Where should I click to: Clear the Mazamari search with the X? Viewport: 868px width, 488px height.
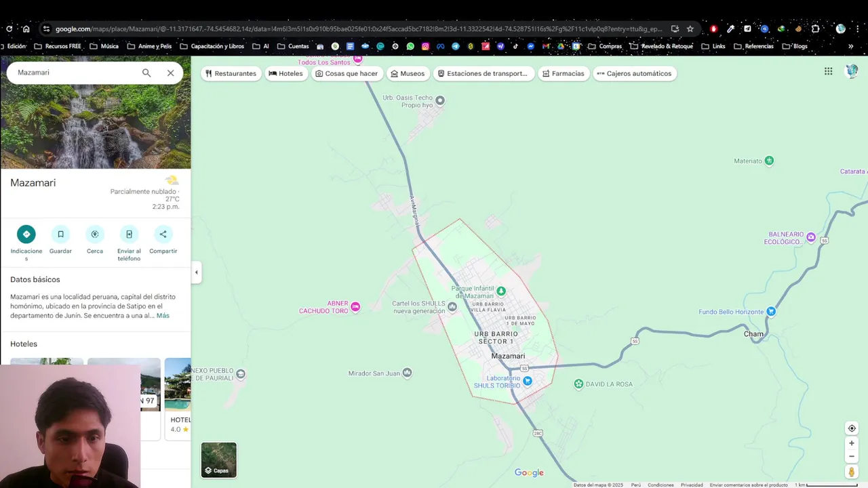170,73
